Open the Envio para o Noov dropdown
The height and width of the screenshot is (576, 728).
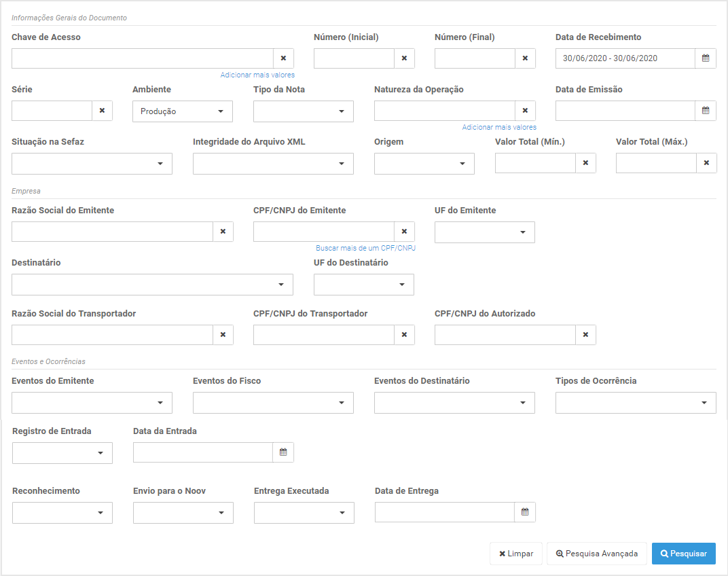coord(183,513)
